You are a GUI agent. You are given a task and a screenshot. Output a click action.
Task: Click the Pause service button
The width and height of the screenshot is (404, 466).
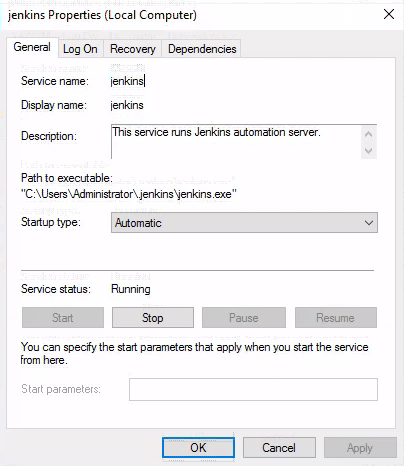tap(244, 318)
